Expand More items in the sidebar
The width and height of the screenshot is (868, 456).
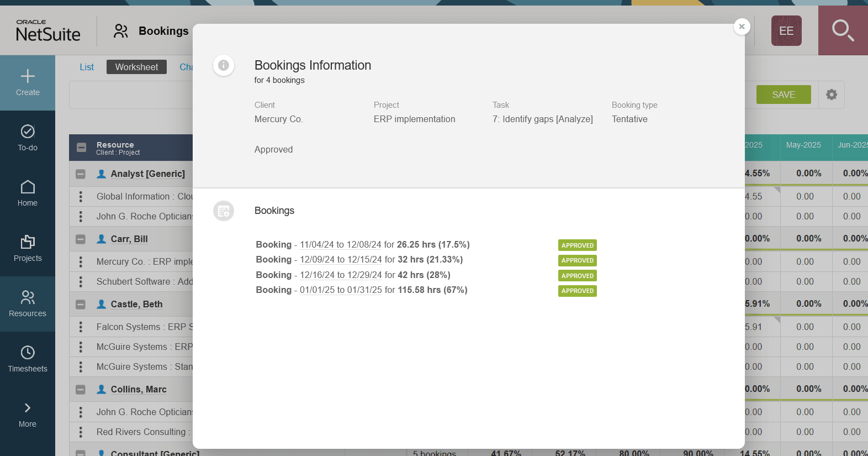pos(28,415)
